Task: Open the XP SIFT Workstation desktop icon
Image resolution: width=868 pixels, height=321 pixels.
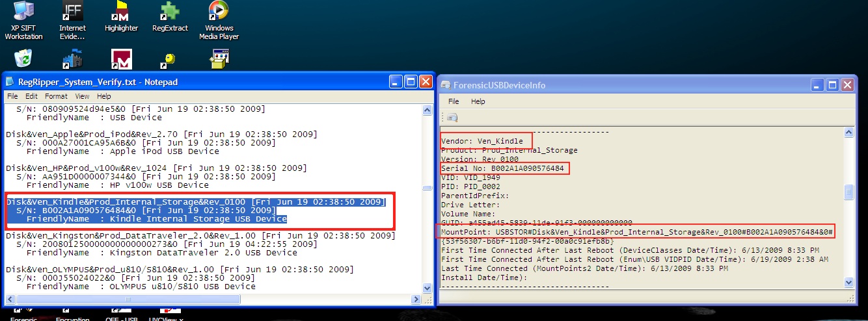Action: [23, 19]
